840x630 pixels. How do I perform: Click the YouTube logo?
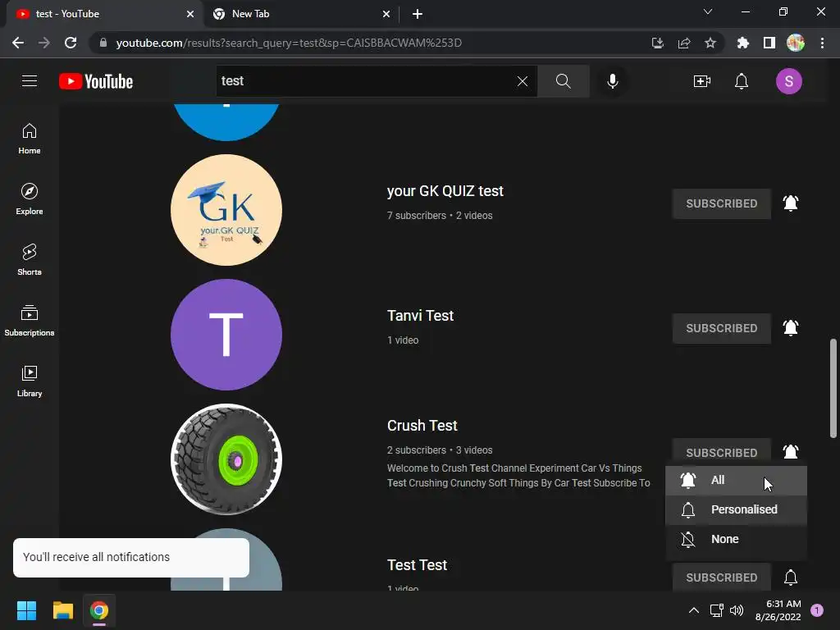[x=96, y=81]
